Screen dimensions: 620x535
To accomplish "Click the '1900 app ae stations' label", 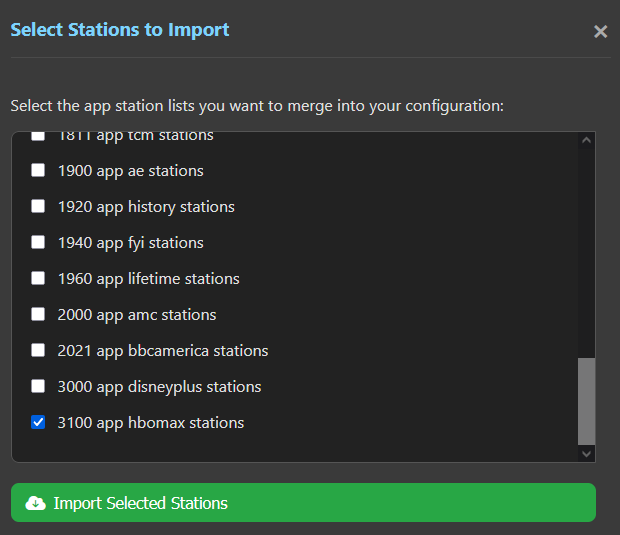I will click(130, 171).
